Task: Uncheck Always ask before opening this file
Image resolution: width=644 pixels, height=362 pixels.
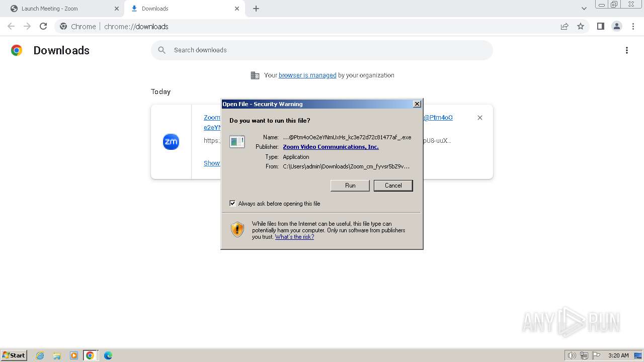Action: pyautogui.click(x=232, y=203)
